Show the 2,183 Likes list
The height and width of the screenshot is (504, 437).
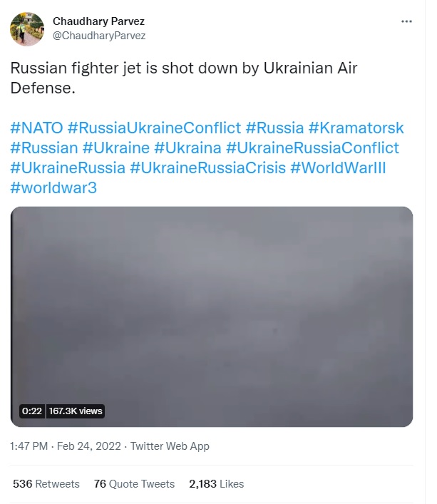(x=216, y=484)
